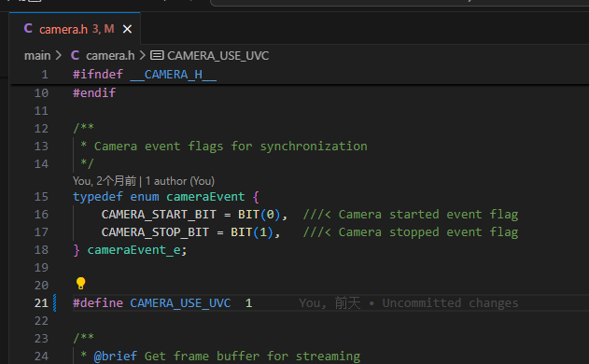This screenshot has height=364, width=589.
Task: Click line number 10 in the gutter
Action: (41, 92)
